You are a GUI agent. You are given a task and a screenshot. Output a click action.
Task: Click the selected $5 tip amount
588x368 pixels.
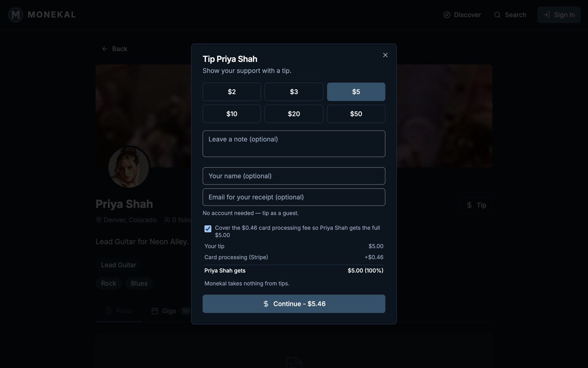[x=356, y=92]
